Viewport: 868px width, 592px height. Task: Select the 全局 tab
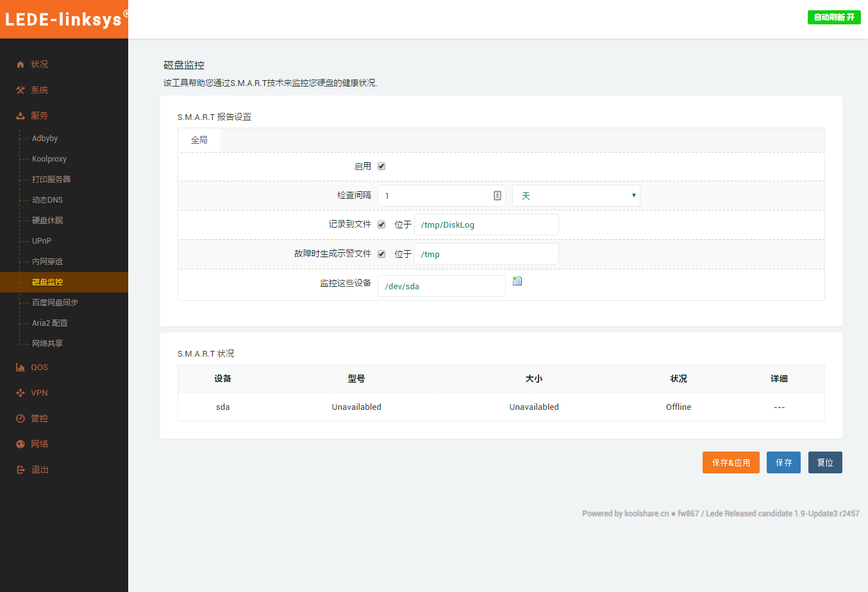(199, 140)
